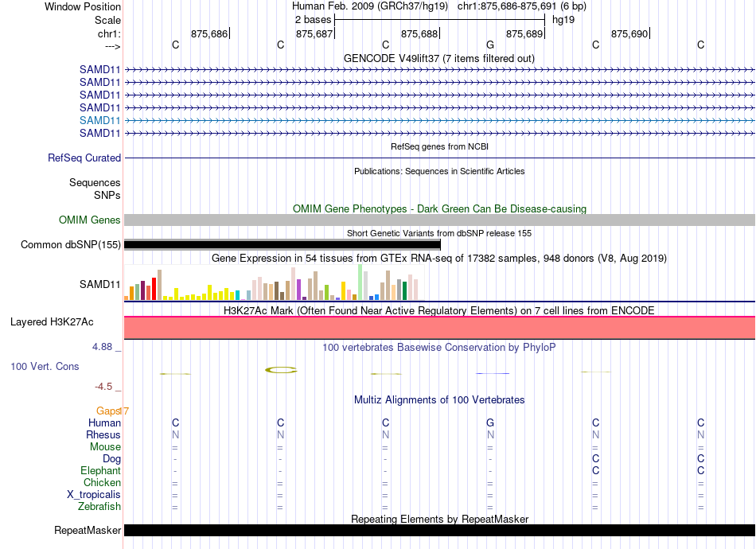Click the ---> strand direction arrow label

click(112, 46)
